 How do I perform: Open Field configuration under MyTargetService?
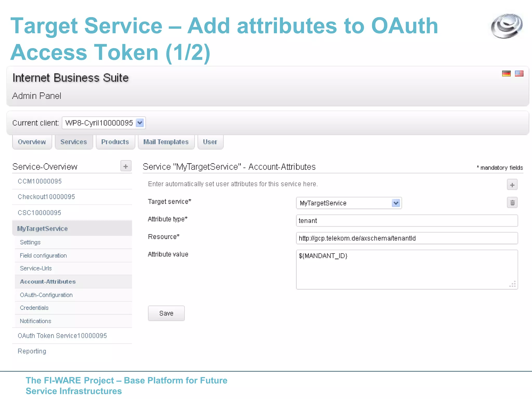pyautogui.click(x=73, y=256)
